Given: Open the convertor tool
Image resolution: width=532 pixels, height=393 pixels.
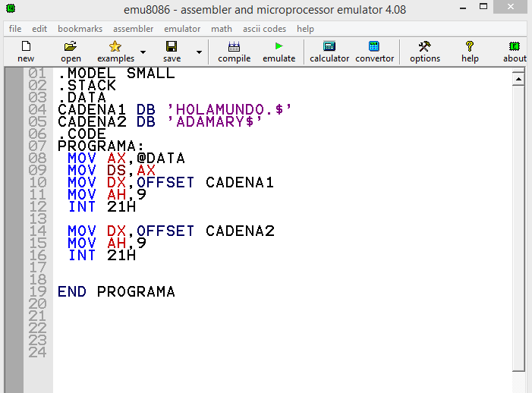Looking at the screenshot, I should (x=374, y=51).
